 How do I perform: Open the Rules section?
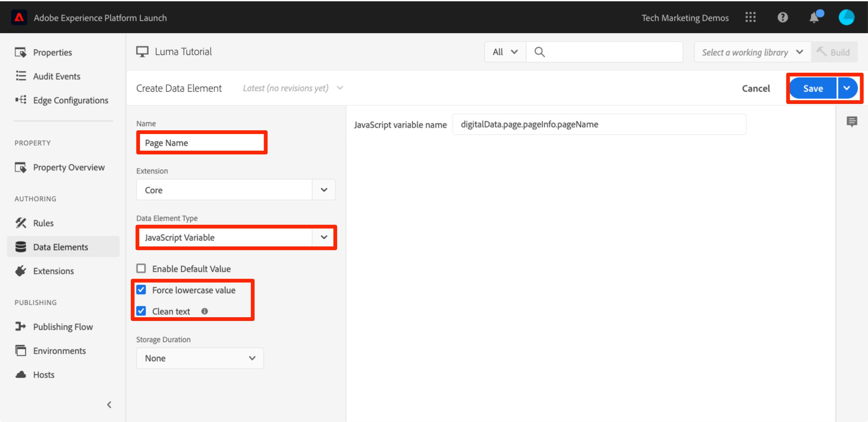[x=43, y=223]
